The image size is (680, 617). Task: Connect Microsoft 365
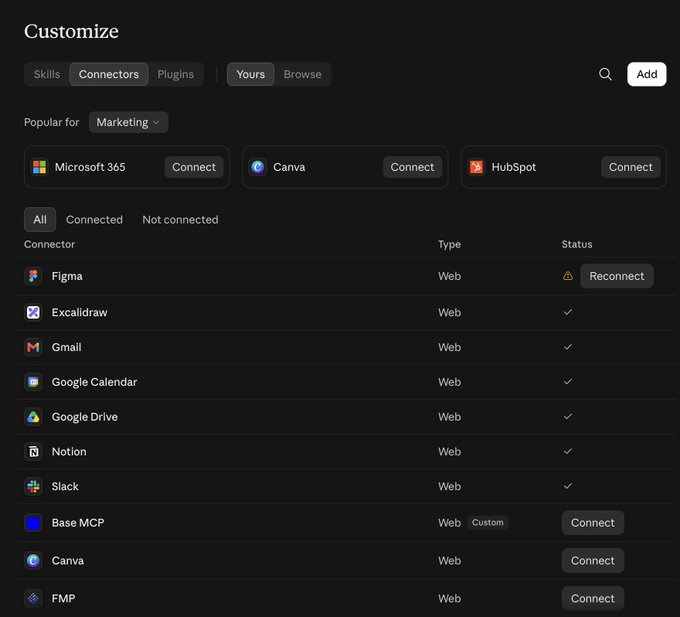194,167
